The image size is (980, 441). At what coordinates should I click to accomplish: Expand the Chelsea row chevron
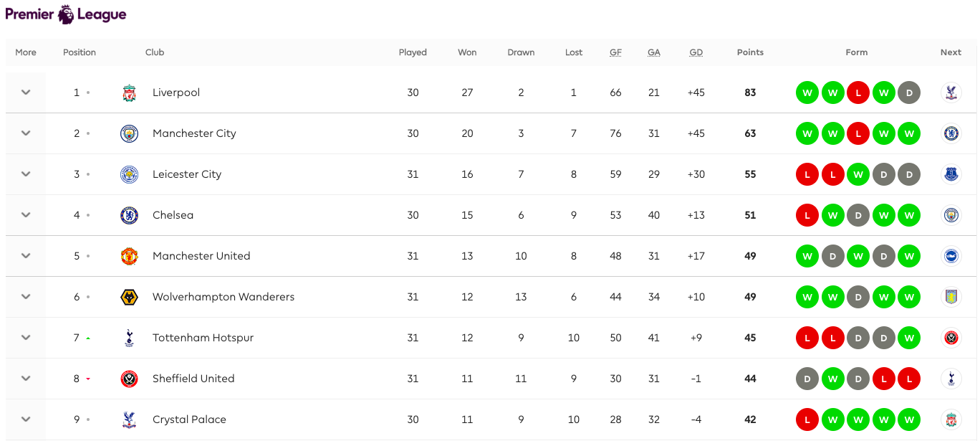point(26,215)
